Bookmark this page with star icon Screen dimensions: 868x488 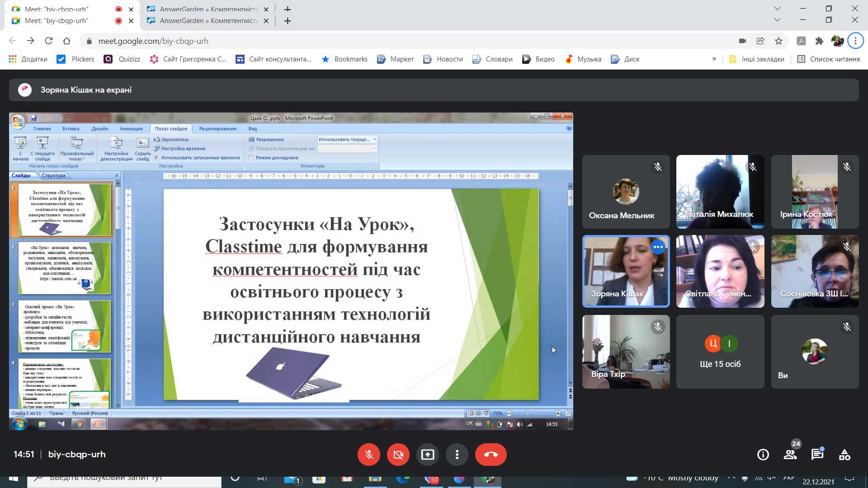pos(778,41)
